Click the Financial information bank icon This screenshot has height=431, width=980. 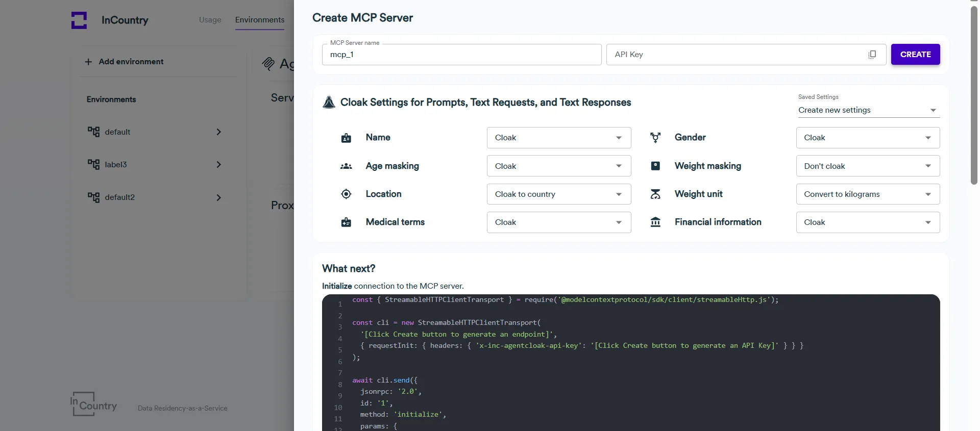pyautogui.click(x=655, y=222)
